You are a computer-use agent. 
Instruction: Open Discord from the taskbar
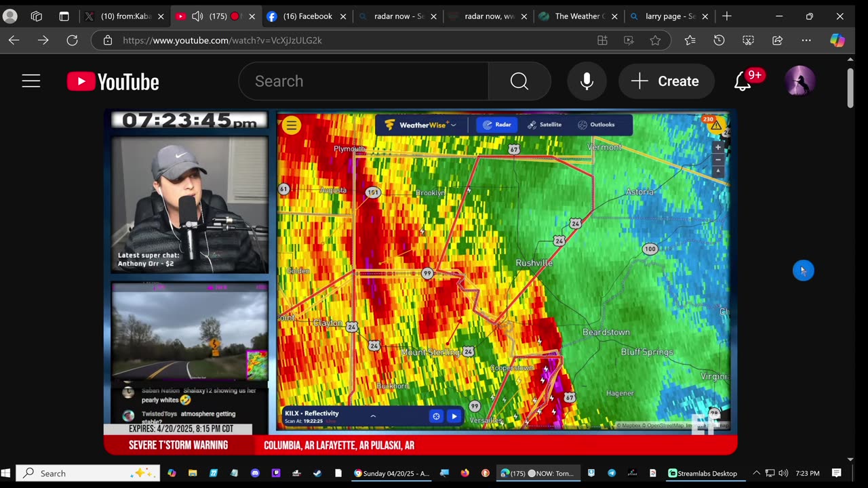tap(255, 473)
